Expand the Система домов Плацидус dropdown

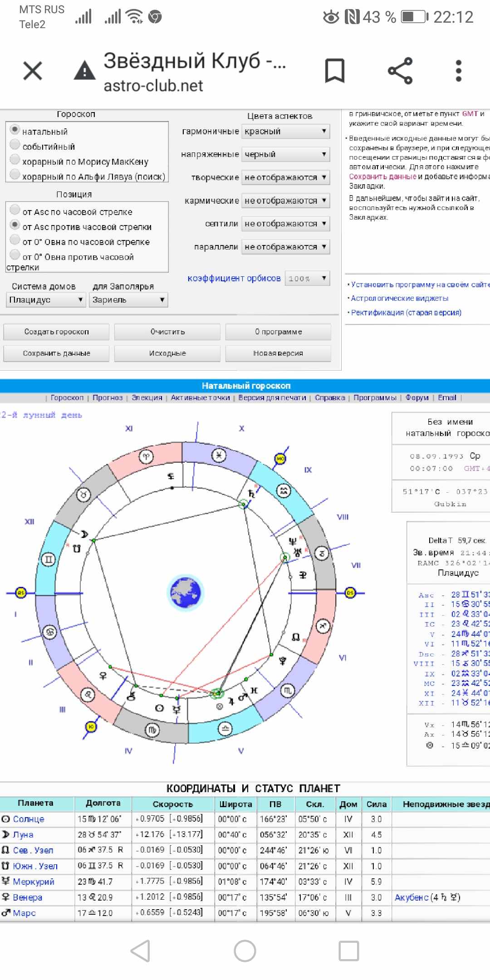[46, 300]
